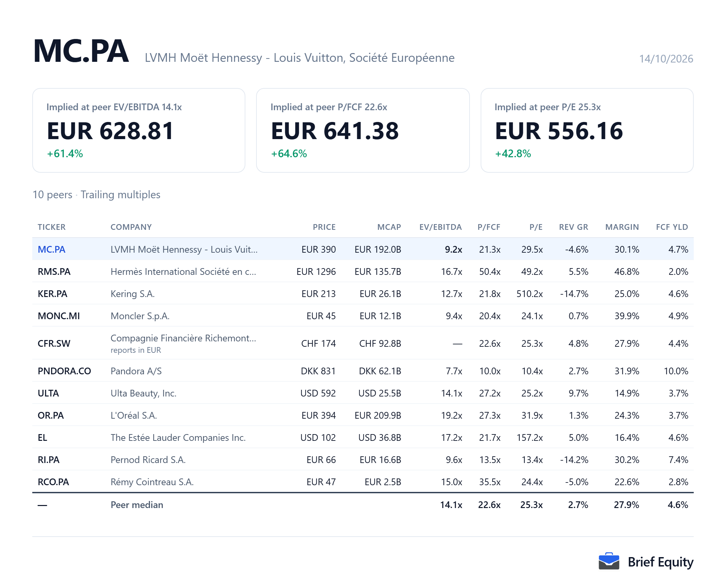
Task: Click the PRICE column header
Action: click(x=324, y=227)
